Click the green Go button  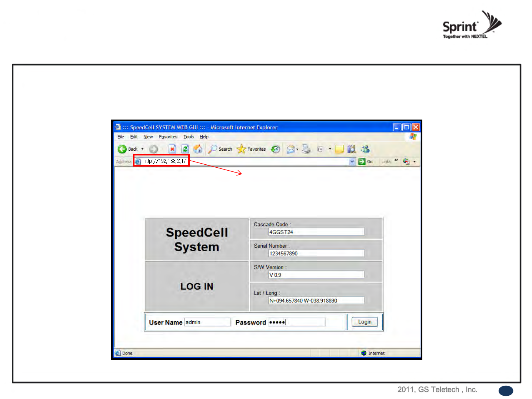click(366, 161)
